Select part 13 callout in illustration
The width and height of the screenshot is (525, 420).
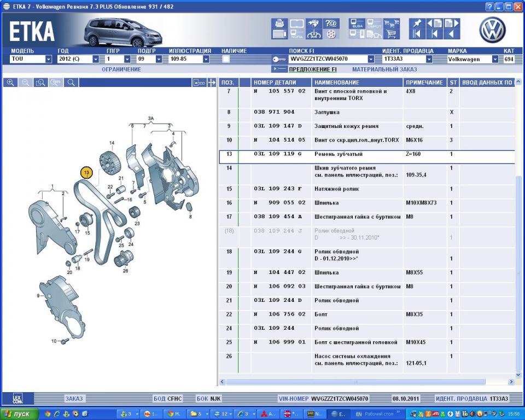pos(86,173)
